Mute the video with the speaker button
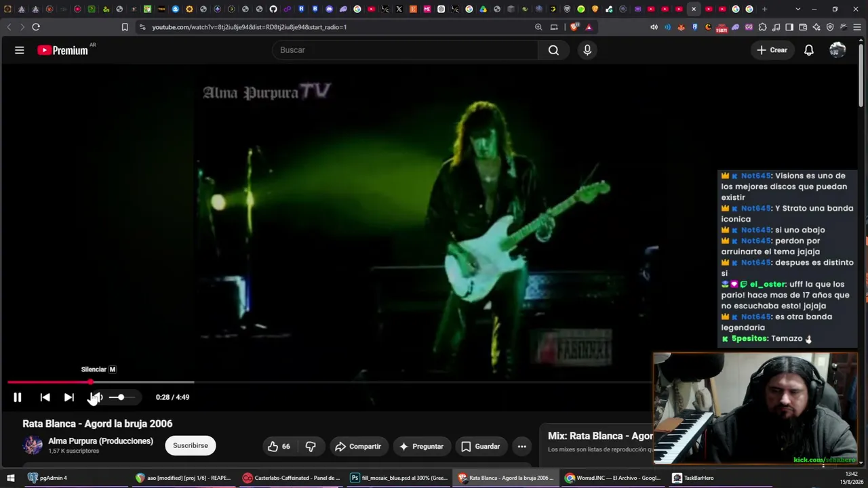 (96, 397)
